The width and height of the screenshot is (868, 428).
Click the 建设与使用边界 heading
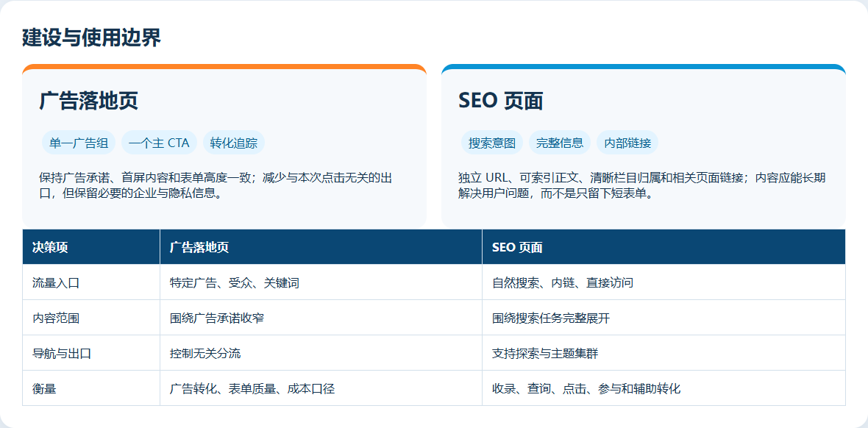pyautogui.click(x=91, y=38)
